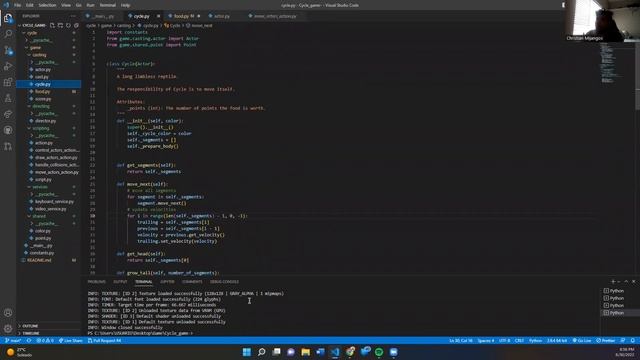Open the Search view in activity bar

point(8,34)
